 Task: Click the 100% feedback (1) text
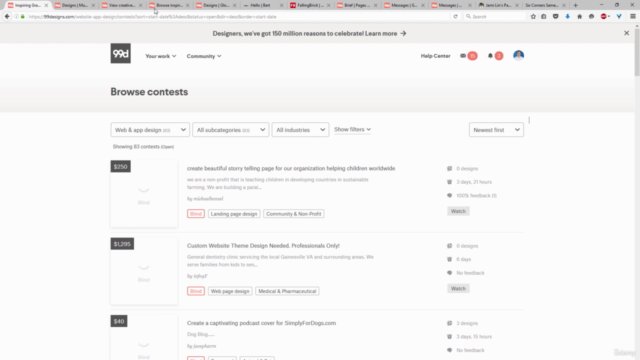tap(476, 196)
